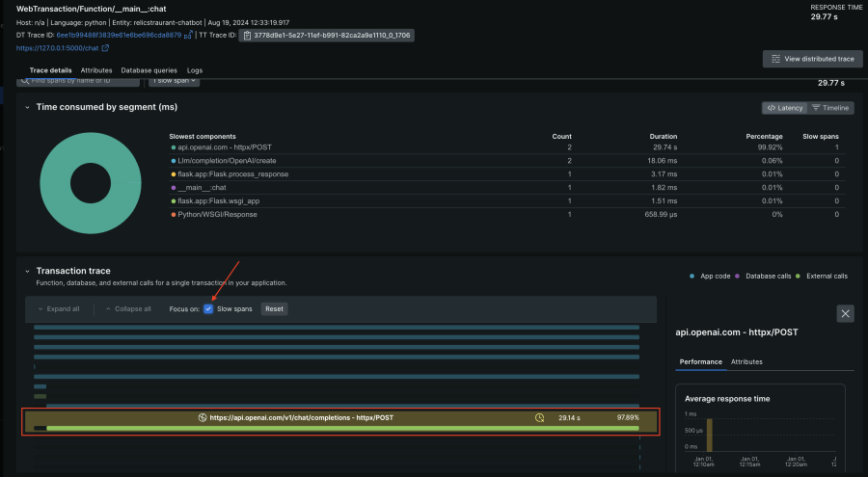The height and width of the screenshot is (477, 868).
Task: Collapse the Time consumed by segment section
Action: (26, 107)
